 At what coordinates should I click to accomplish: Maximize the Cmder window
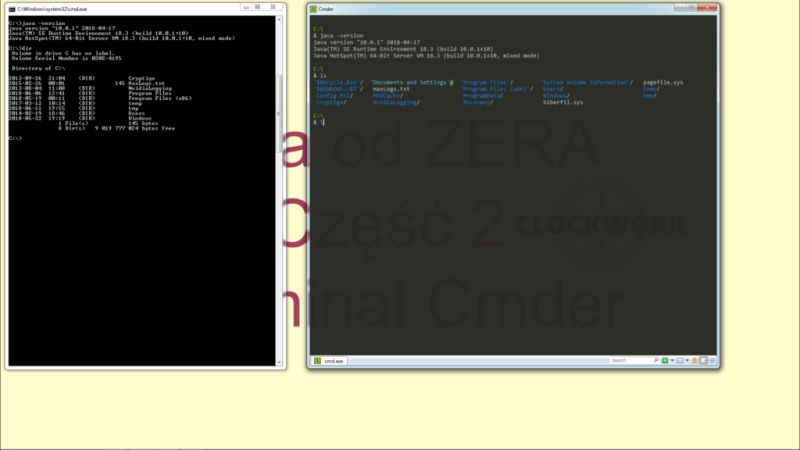(690, 8)
